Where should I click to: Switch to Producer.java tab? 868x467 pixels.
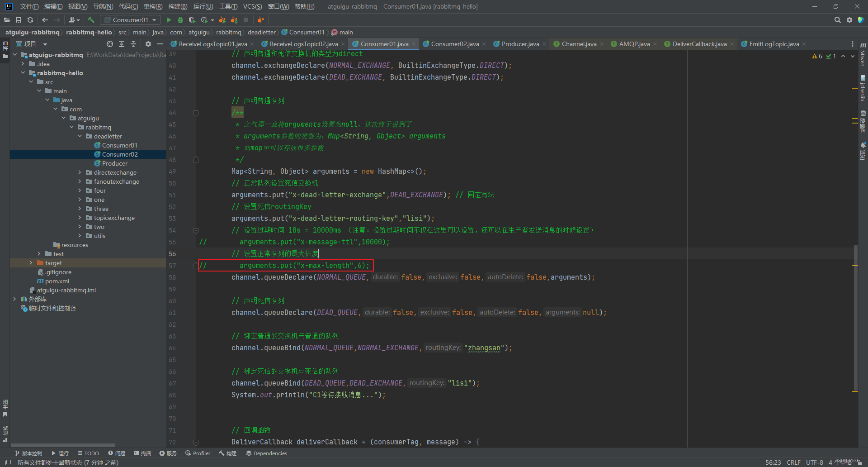[520, 44]
